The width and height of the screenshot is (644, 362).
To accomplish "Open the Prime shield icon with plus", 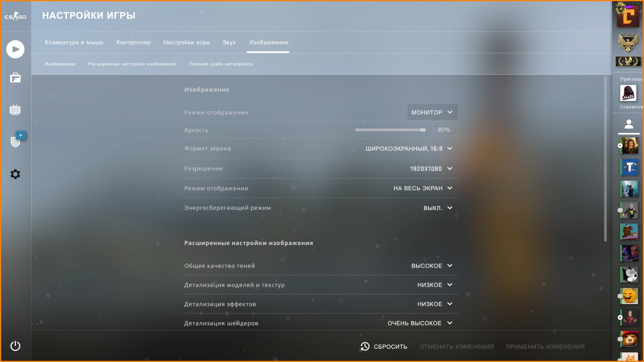I will (x=17, y=140).
